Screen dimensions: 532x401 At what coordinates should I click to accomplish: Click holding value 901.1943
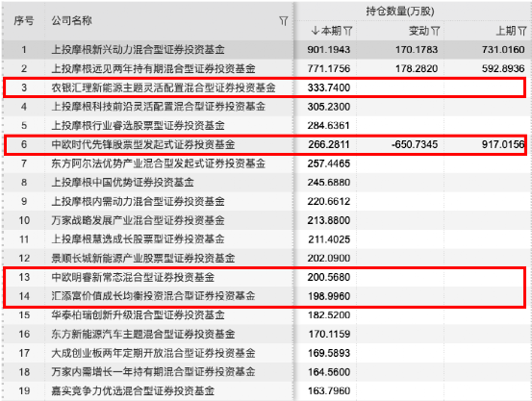pyautogui.click(x=328, y=50)
